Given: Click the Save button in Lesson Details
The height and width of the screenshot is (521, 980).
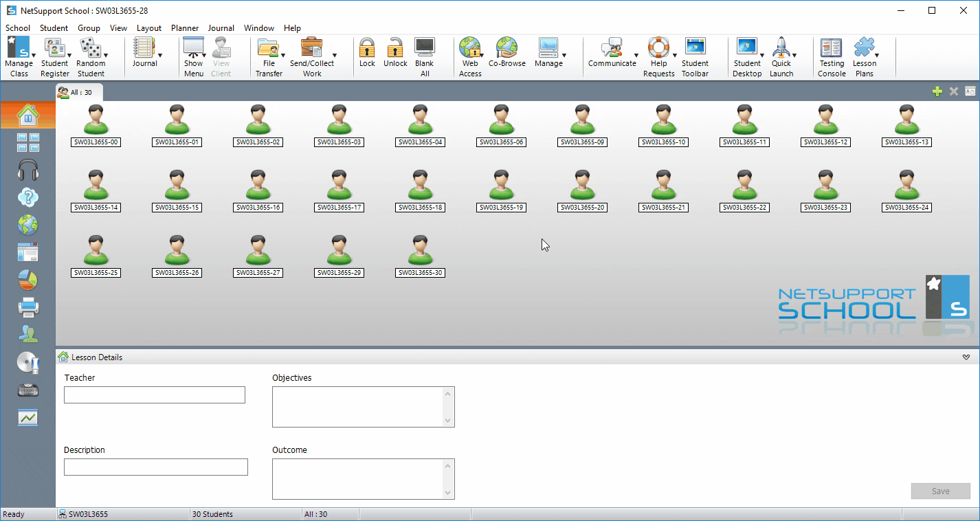Looking at the screenshot, I should click(x=940, y=491).
